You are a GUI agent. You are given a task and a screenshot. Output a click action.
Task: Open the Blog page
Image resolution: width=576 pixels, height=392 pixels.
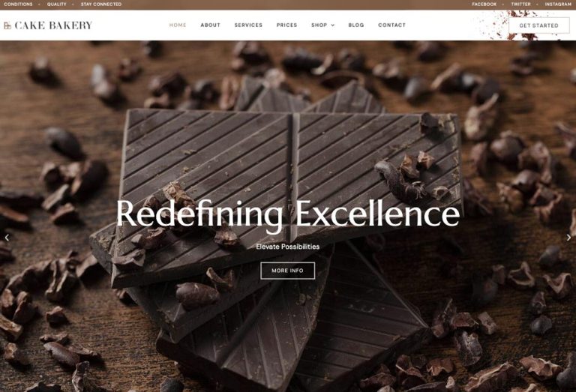click(356, 25)
